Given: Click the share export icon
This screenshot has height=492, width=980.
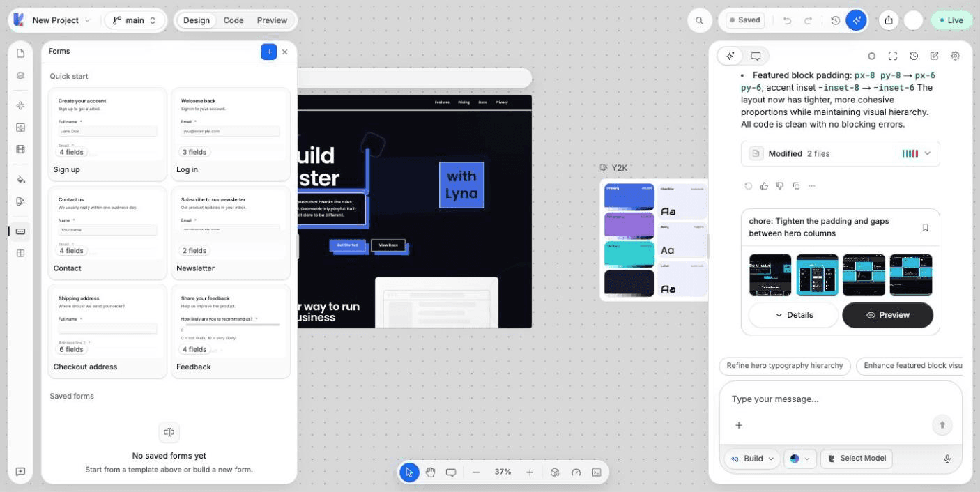Looking at the screenshot, I should (x=889, y=20).
